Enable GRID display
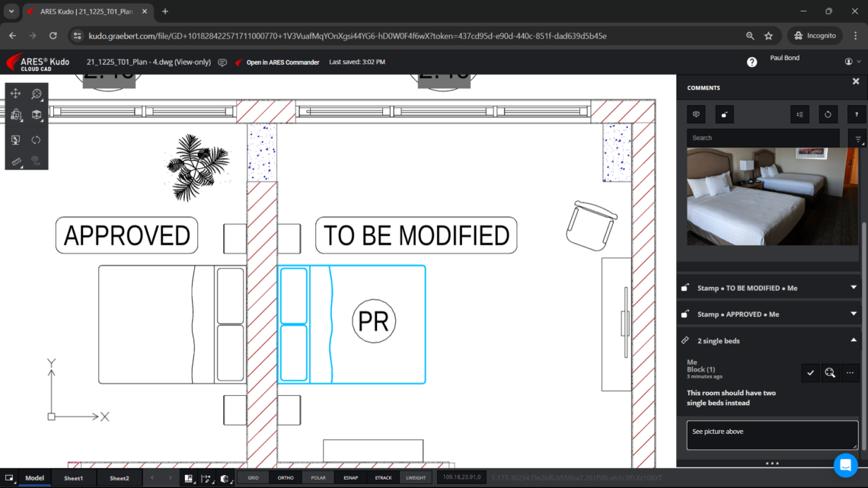 (x=253, y=477)
